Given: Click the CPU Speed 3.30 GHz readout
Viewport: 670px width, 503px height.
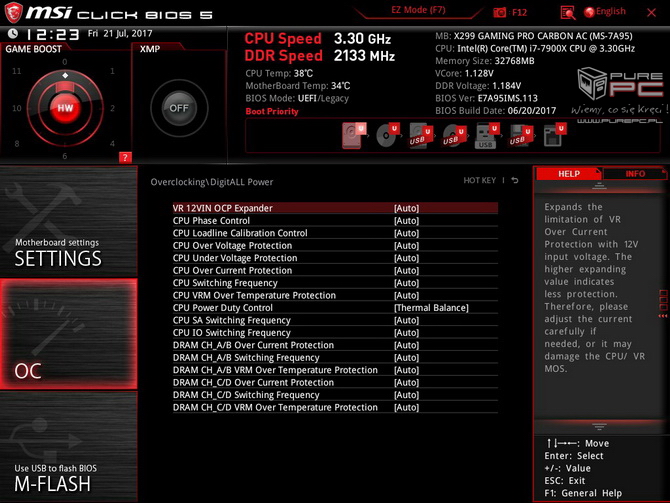Looking at the screenshot, I should 317,38.
